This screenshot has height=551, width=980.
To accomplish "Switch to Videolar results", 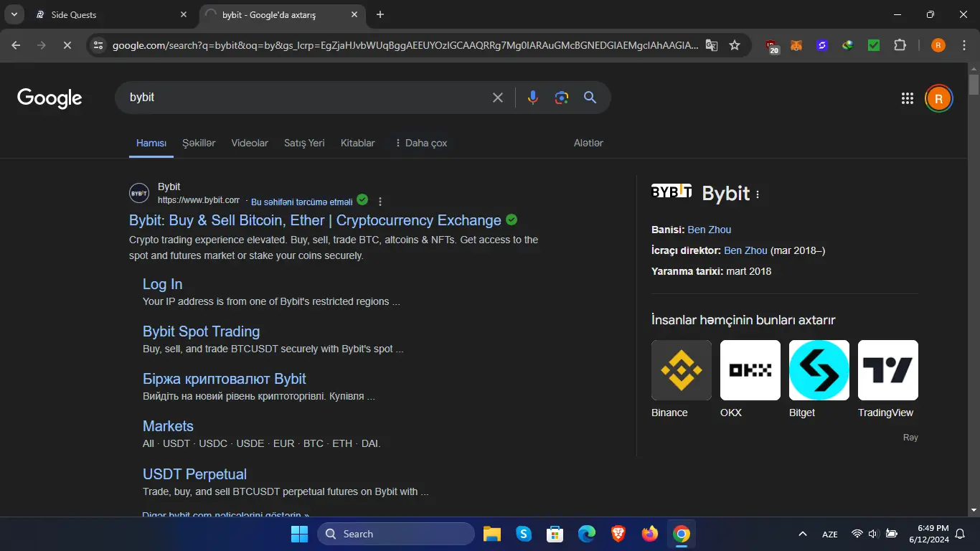I will (x=250, y=143).
